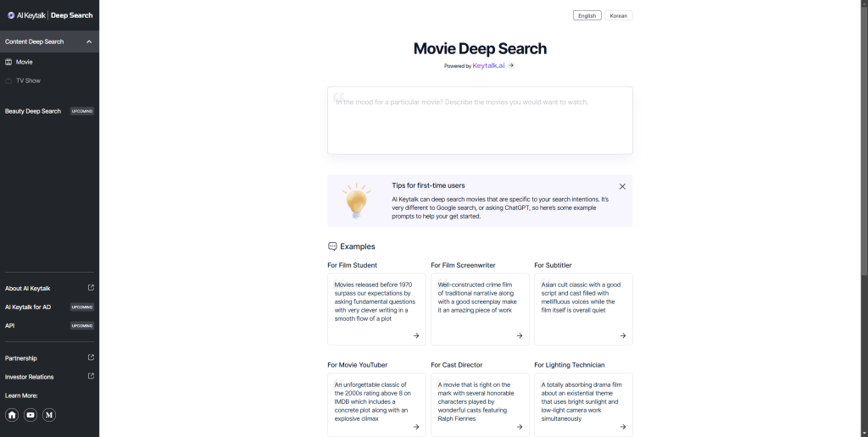Viewport: 868px width, 437px height.
Task: Open the Medium icon under Learn More
Action: [49, 415]
